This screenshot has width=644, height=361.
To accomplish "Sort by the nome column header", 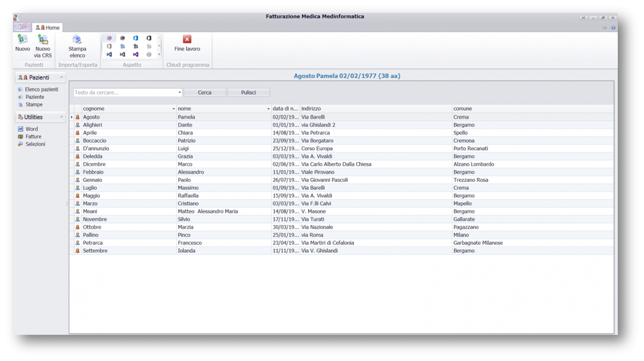I will (x=223, y=109).
